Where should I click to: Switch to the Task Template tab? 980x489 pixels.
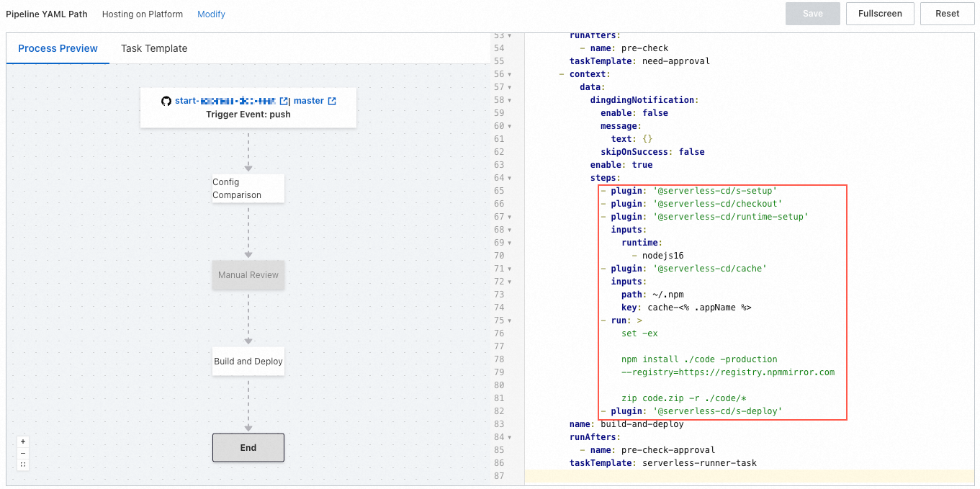(x=153, y=48)
